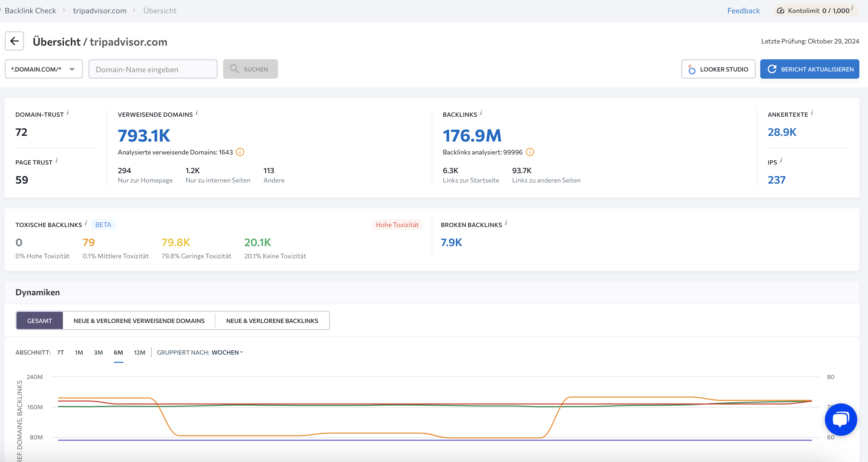Open 237 IPs value
Screen dimensions: 868x462
point(776,180)
